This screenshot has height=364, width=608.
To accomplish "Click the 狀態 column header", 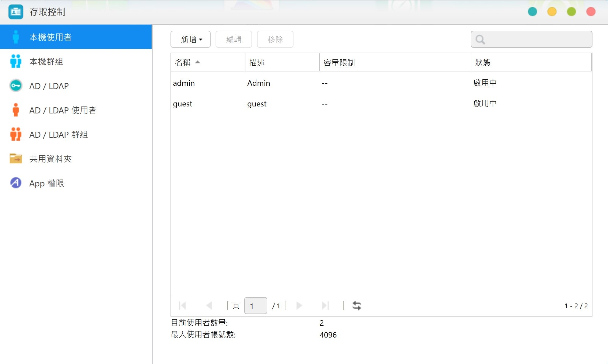I will point(531,62).
